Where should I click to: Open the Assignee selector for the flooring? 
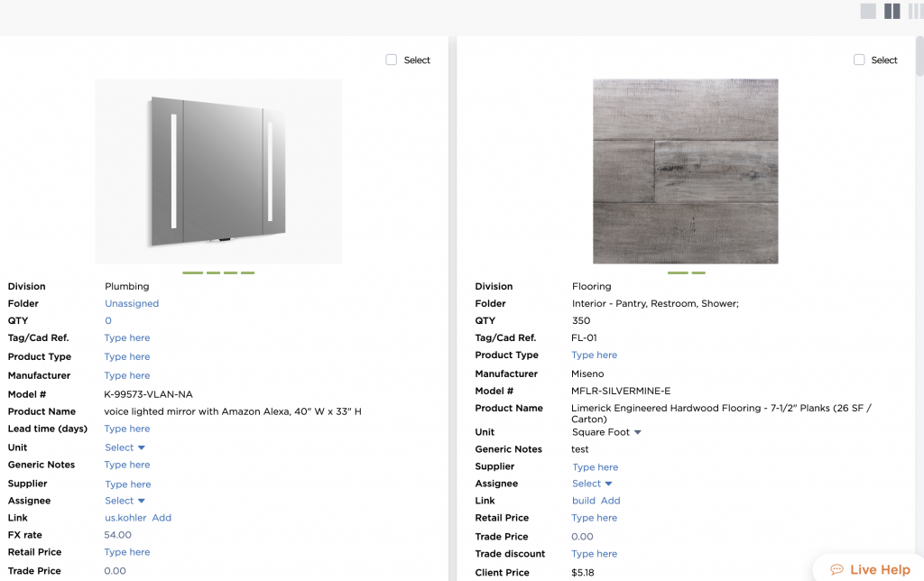[x=591, y=484]
